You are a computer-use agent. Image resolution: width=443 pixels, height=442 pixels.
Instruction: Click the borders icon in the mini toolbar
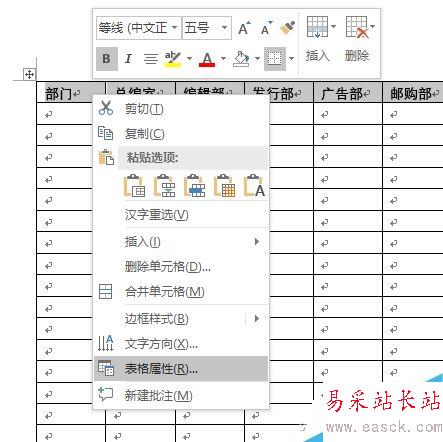[x=275, y=59]
